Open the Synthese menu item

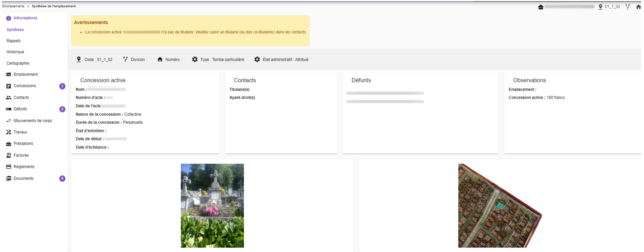tap(15, 30)
